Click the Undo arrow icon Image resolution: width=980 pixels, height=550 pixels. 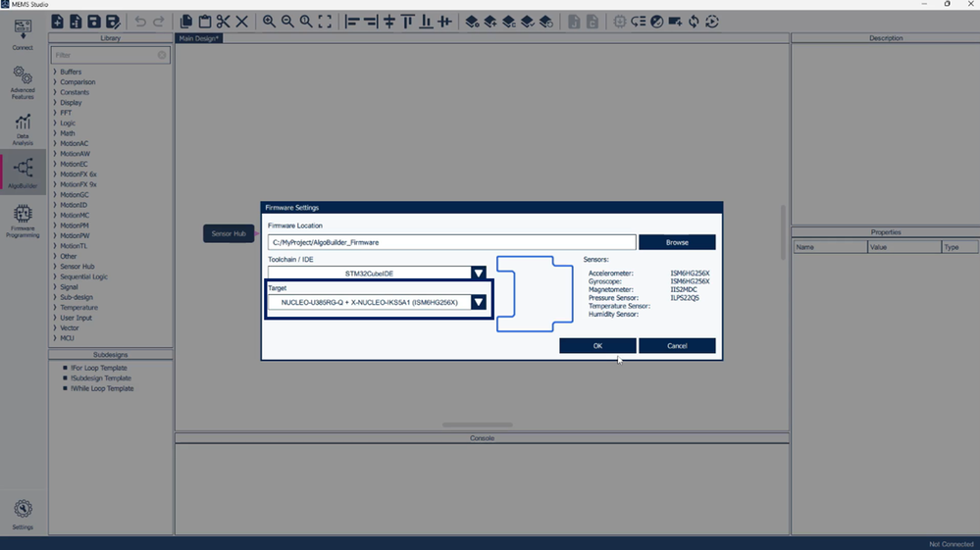[140, 22]
